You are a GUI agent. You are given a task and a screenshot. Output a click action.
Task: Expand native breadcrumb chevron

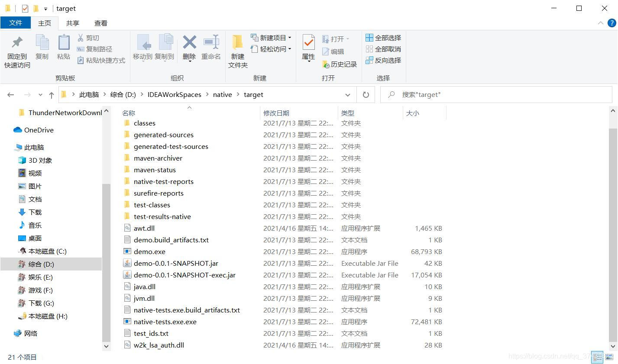point(238,95)
